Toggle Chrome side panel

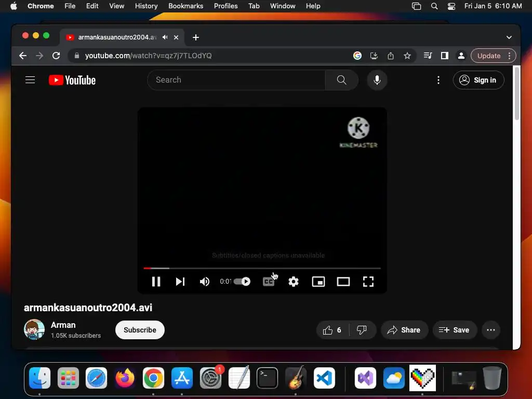click(x=445, y=56)
